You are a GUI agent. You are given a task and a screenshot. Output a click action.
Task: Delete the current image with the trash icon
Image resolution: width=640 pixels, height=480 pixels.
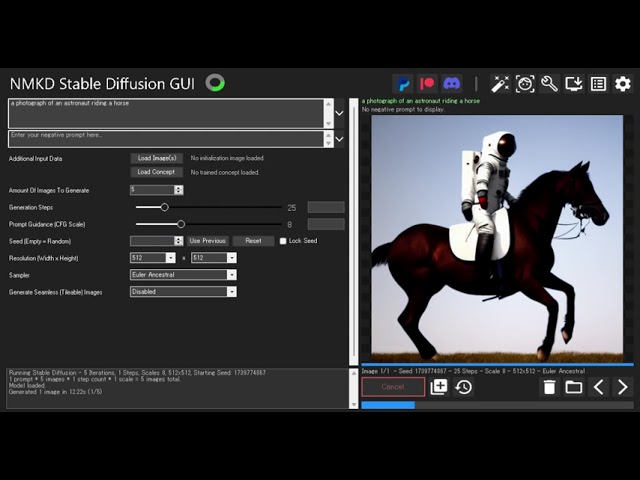549,387
